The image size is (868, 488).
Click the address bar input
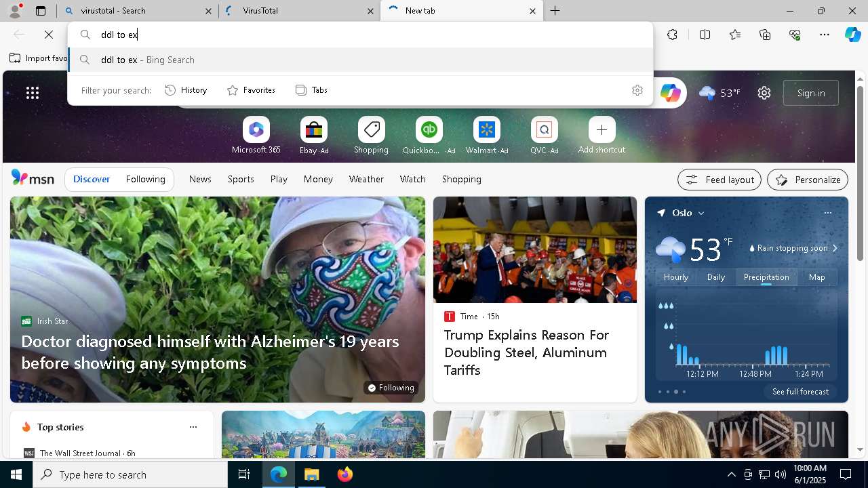[361, 35]
